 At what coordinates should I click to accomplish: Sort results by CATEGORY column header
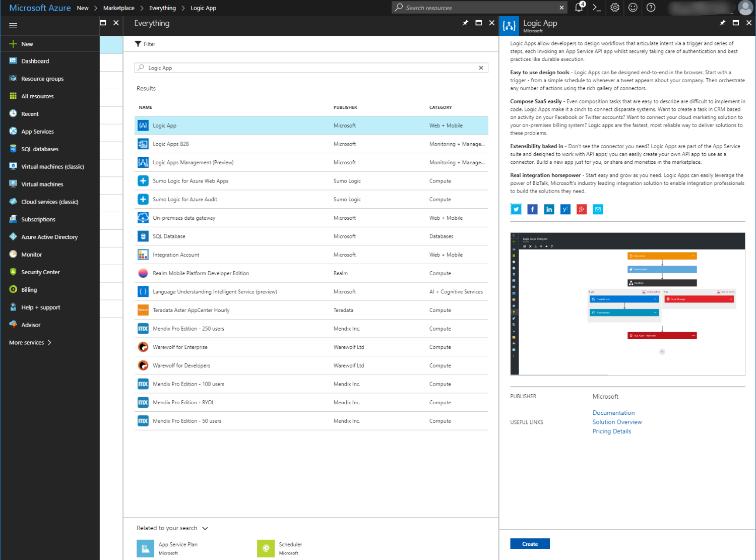440,107
